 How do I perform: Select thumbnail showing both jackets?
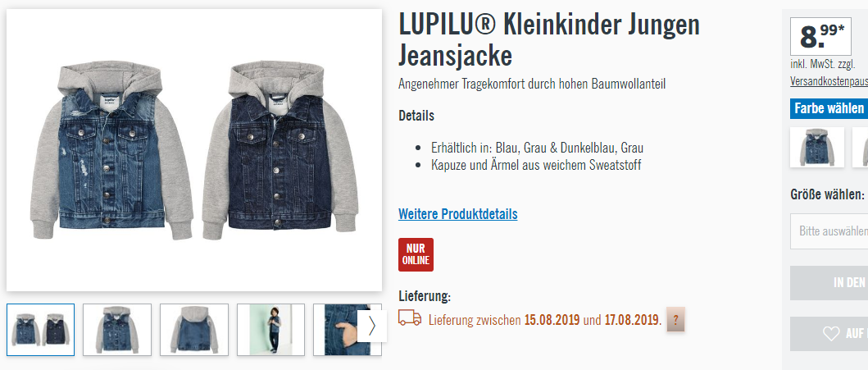click(40, 330)
